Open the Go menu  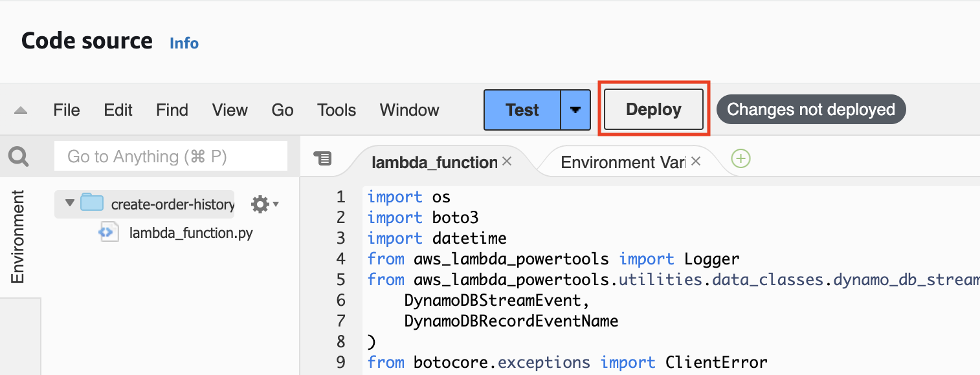click(x=282, y=110)
